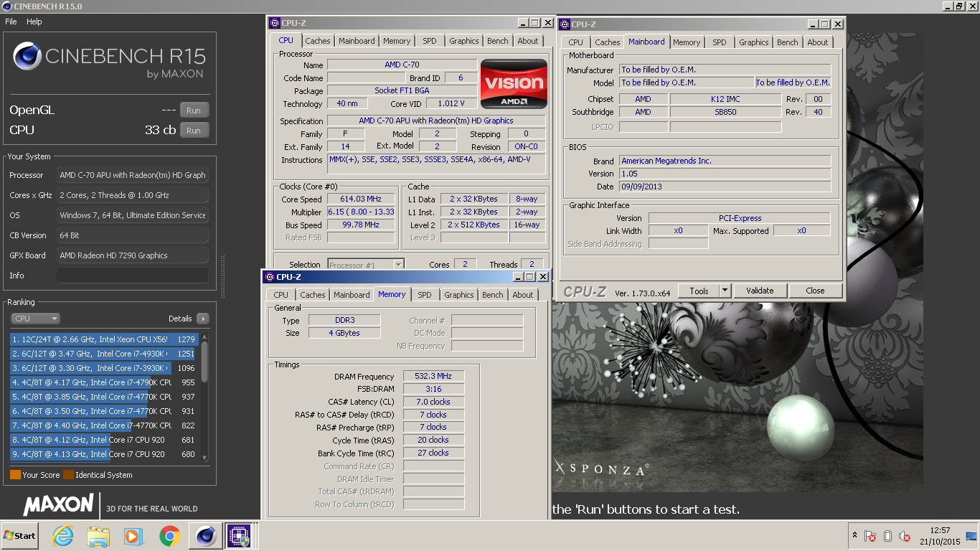Click the memory Size value 4 GBytes

(346, 333)
